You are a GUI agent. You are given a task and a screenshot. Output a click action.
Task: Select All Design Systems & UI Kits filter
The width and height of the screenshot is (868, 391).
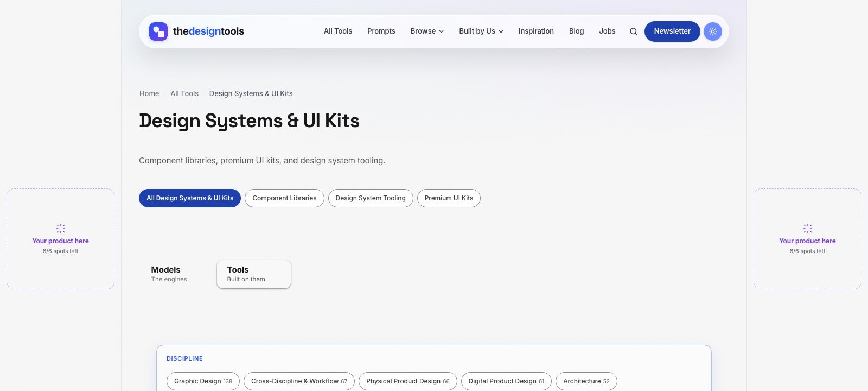coord(190,198)
